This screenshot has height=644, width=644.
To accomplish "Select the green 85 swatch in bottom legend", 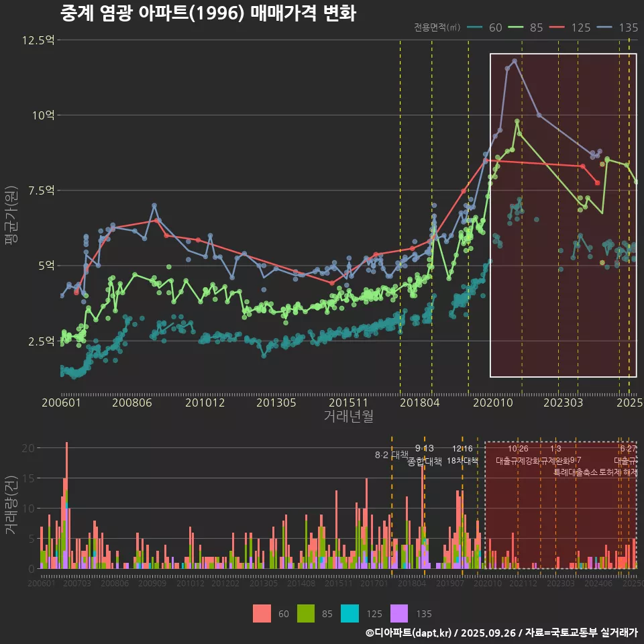I will coord(306,613).
